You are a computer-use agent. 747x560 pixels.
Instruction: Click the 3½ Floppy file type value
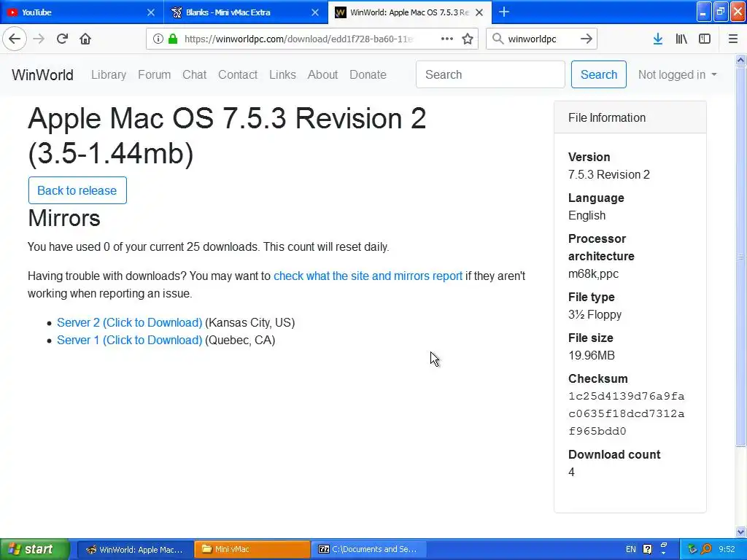595,314
